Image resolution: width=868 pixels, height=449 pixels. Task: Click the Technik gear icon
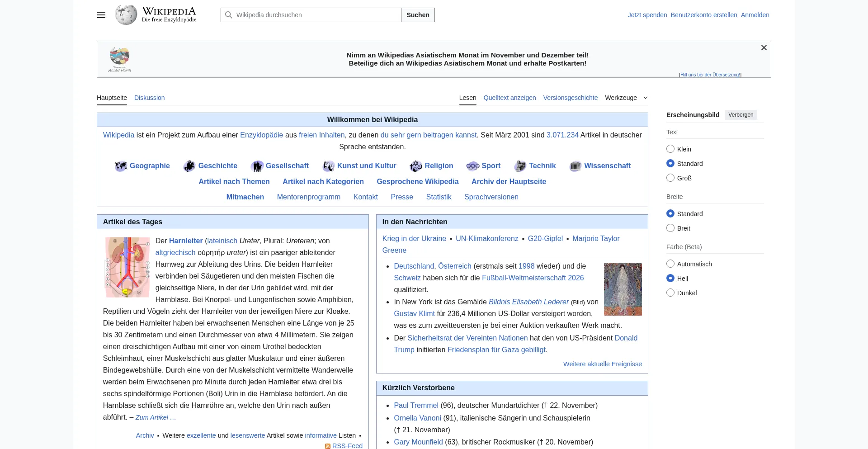pyautogui.click(x=520, y=166)
